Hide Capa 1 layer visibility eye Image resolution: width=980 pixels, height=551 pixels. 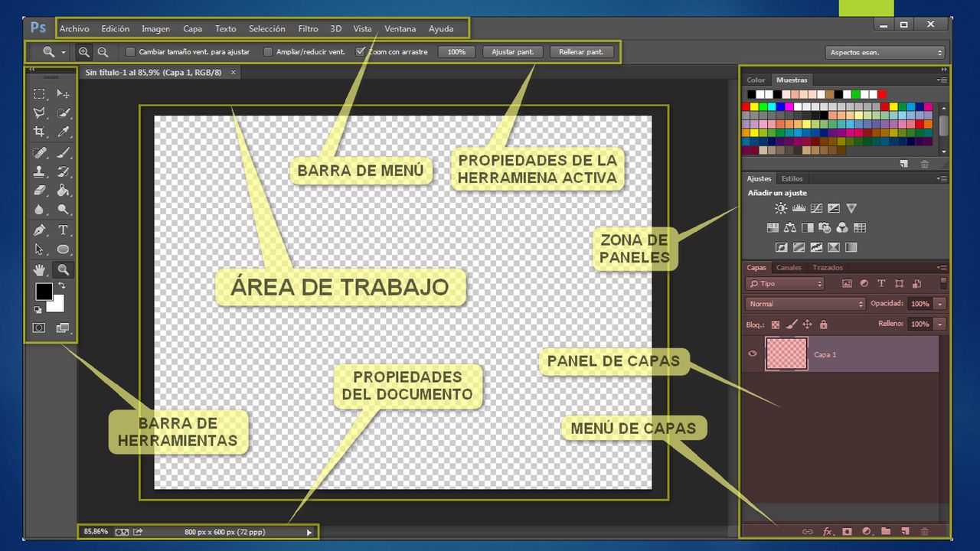click(x=753, y=354)
